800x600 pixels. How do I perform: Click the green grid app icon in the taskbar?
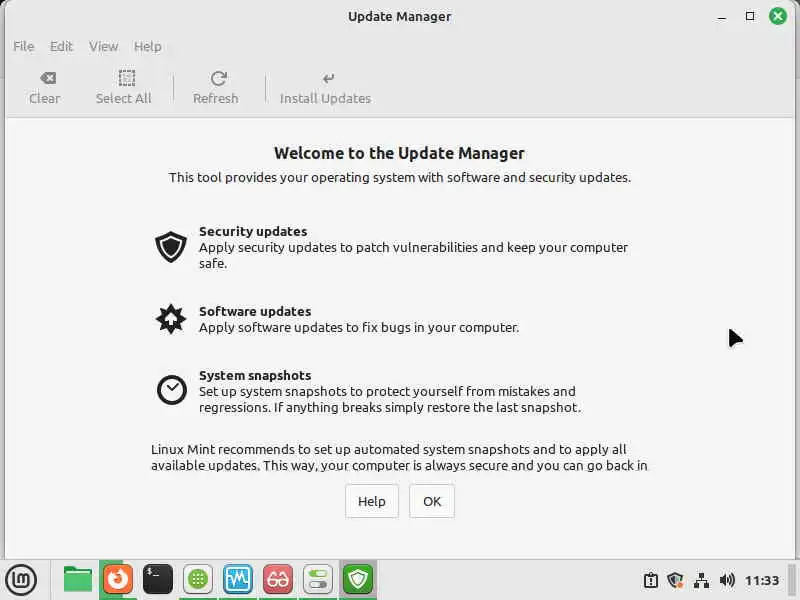pos(198,580)
